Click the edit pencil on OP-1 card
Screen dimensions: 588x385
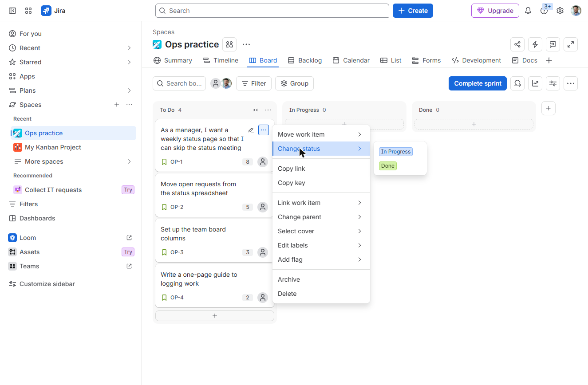pyautogui.click(x=251, y=130)
